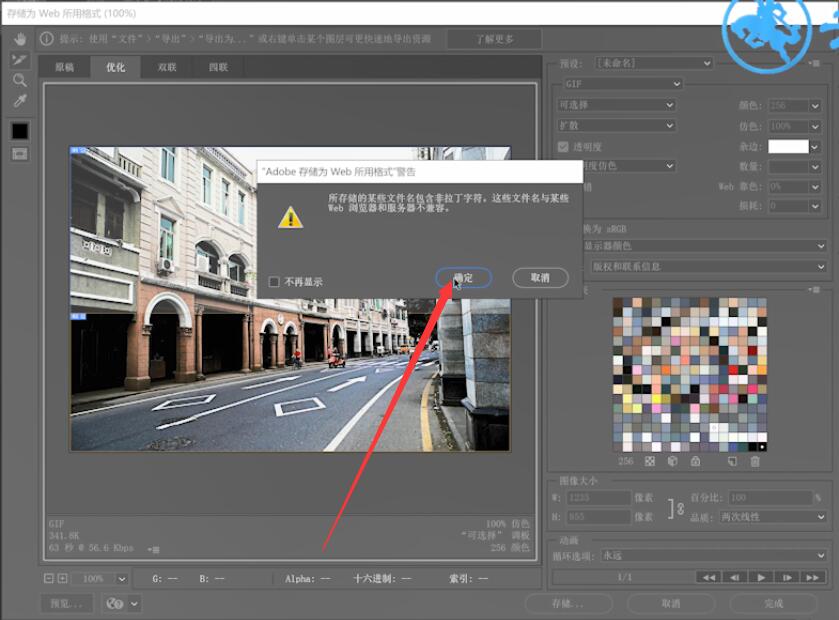Open the GIF file format dropdown
This screenshot has height=620, width=839.
622,84
